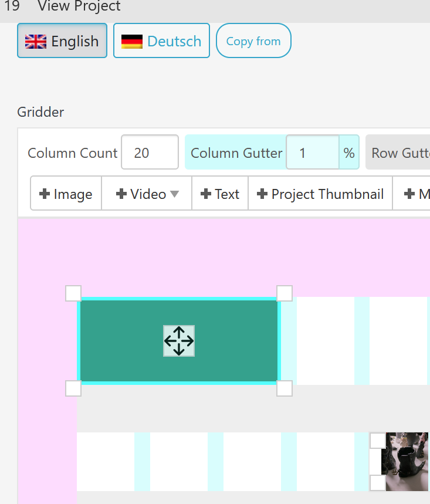Click top-left resize handle of green block
Image resolution: width=430 pixels, height=504 pixels.
click(73, 293)
